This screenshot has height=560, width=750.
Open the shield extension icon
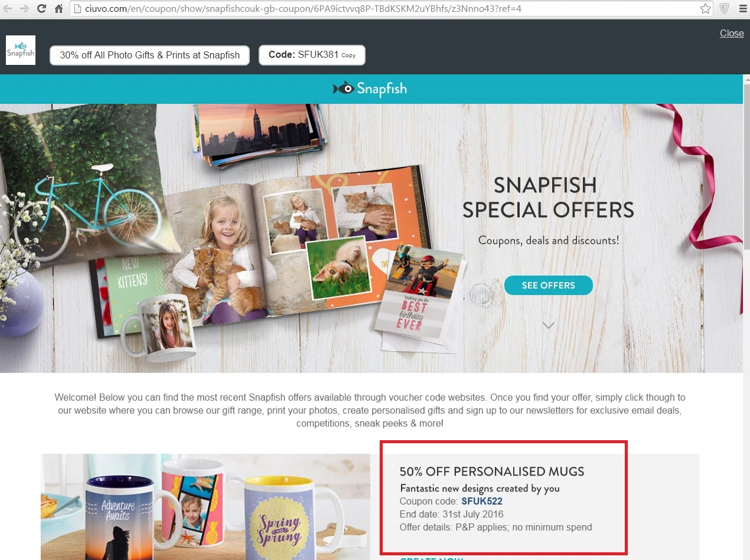(x=724, y=9)
